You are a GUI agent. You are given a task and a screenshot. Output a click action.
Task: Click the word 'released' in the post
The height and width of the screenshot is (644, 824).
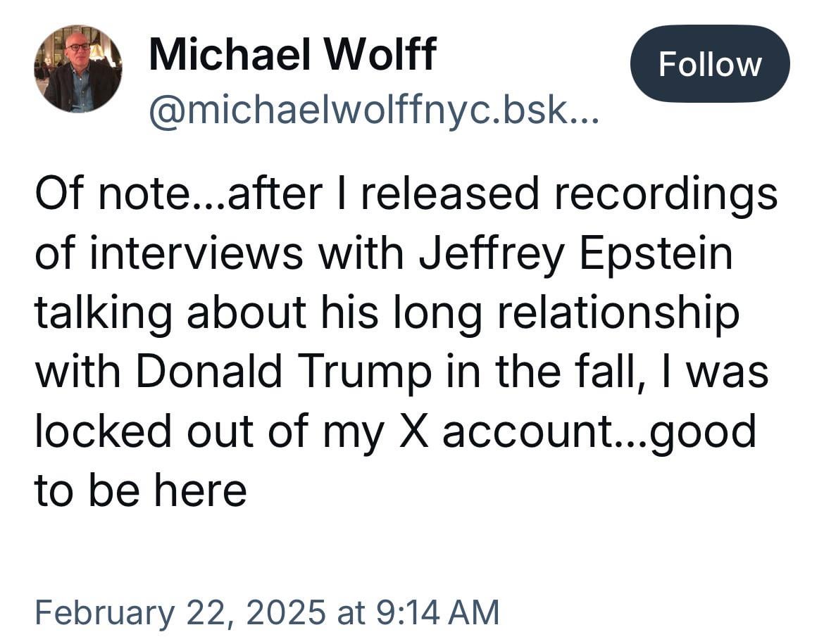pyautogui.click(x=450, y=194)
